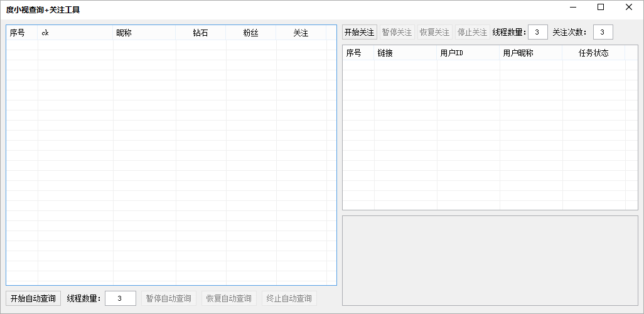Click the 链接 column header
The width and height of the screenshot is (644, 314).
coord(405,53)
